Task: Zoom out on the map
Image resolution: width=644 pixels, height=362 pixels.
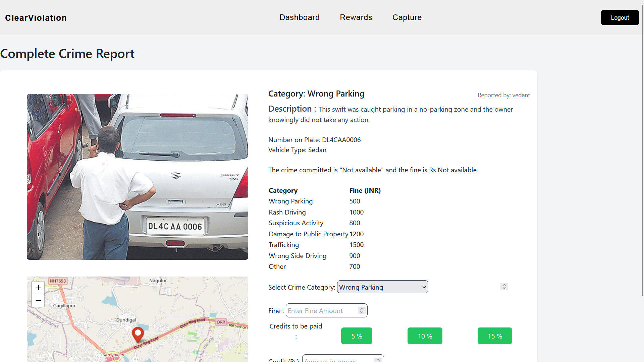Action: point(38,301)
